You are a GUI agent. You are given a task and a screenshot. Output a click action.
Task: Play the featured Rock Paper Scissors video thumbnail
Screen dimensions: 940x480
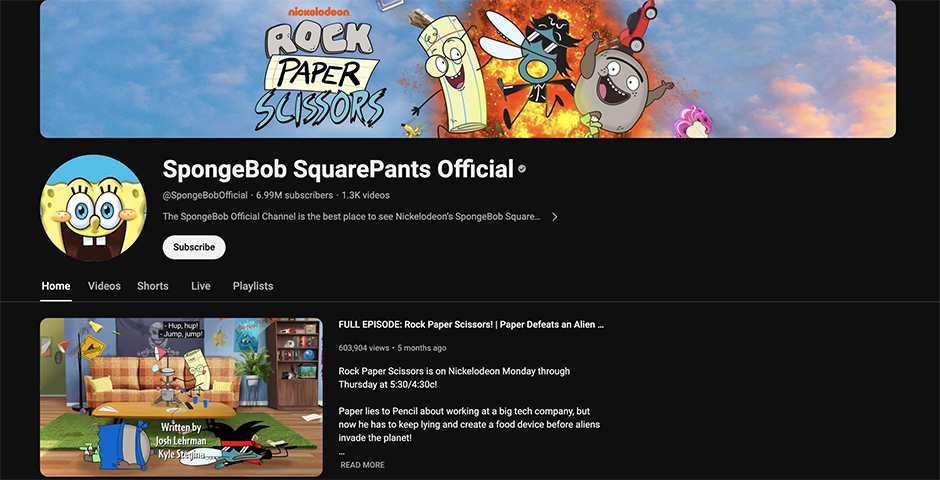pos(181,397)
